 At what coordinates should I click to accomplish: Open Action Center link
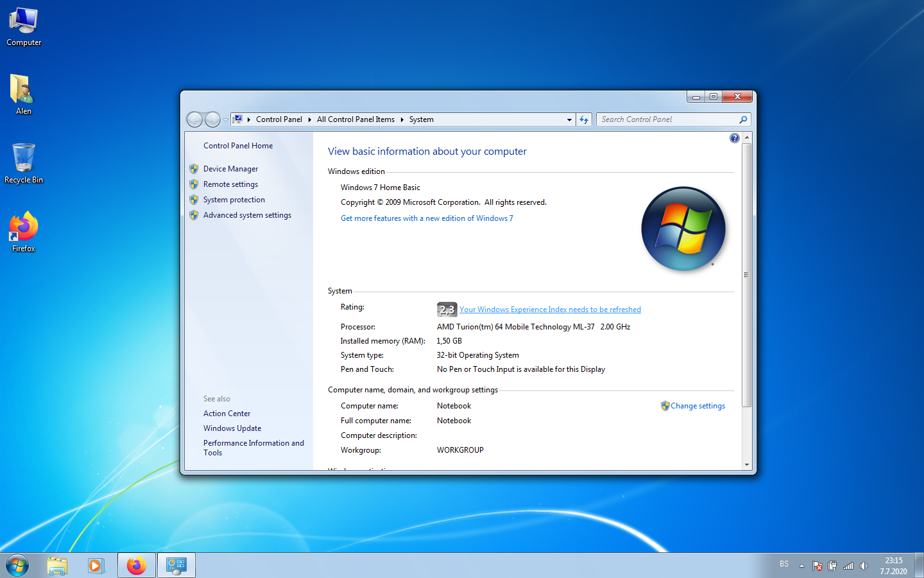pyautogui.click(x=227, y=414)
